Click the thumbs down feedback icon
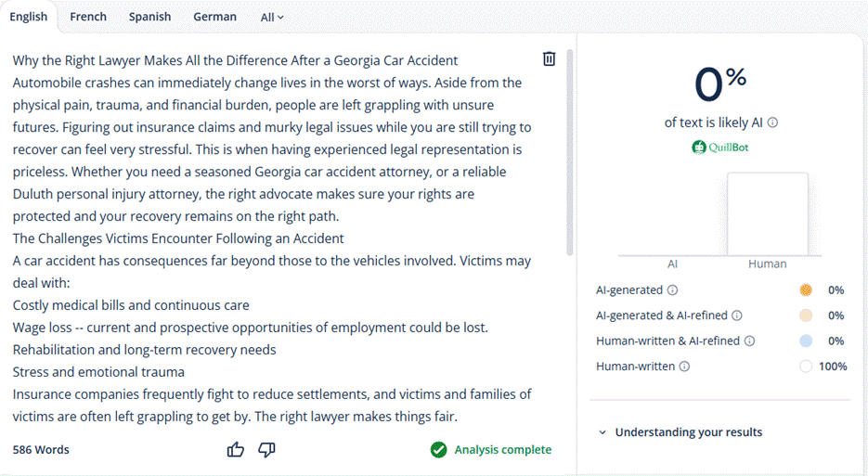 266,449
